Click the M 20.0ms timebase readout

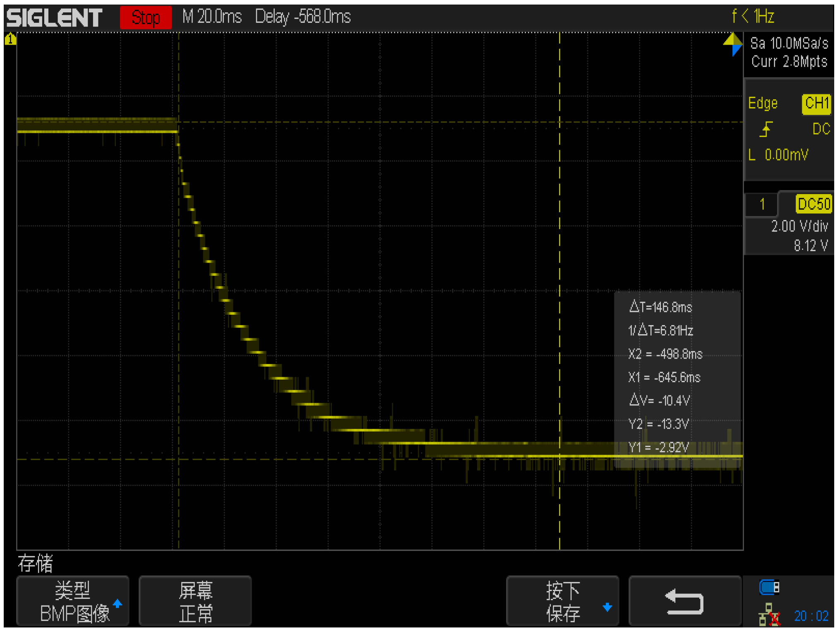click(212, 17)
